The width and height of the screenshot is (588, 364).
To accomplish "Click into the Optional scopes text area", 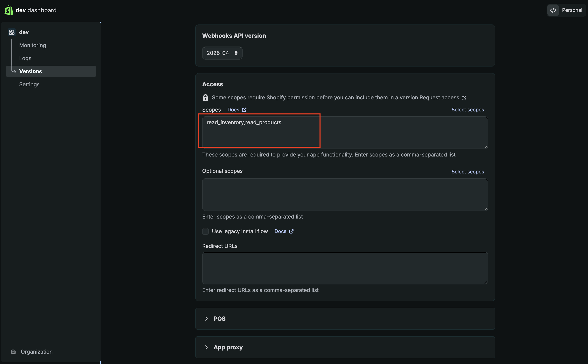I will tap(345, 194).
